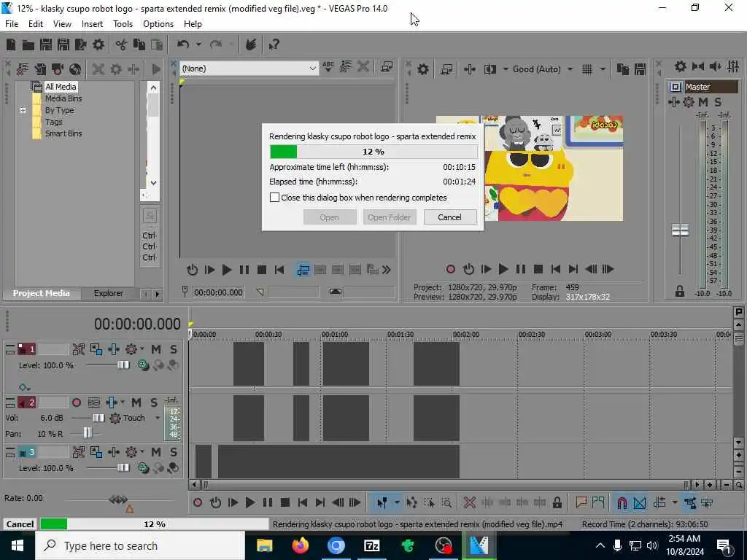The width and height of the screenshot is (747, 560).
Task: Open preview quality Good (Auto) dropdown
Action: pos(570,69)
